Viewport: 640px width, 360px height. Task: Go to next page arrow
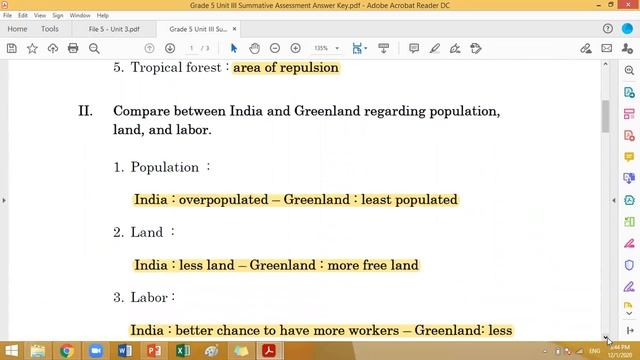pos(170,49)
